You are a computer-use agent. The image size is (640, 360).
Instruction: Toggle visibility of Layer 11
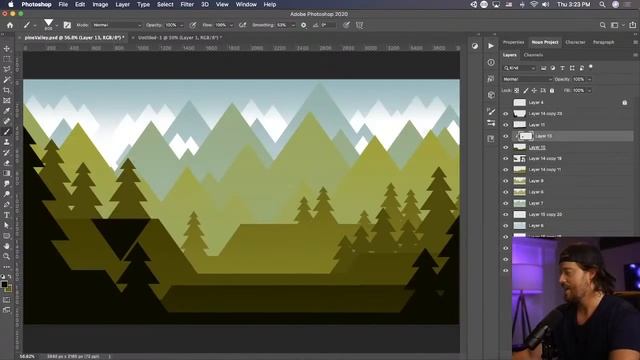click(506, 125)
